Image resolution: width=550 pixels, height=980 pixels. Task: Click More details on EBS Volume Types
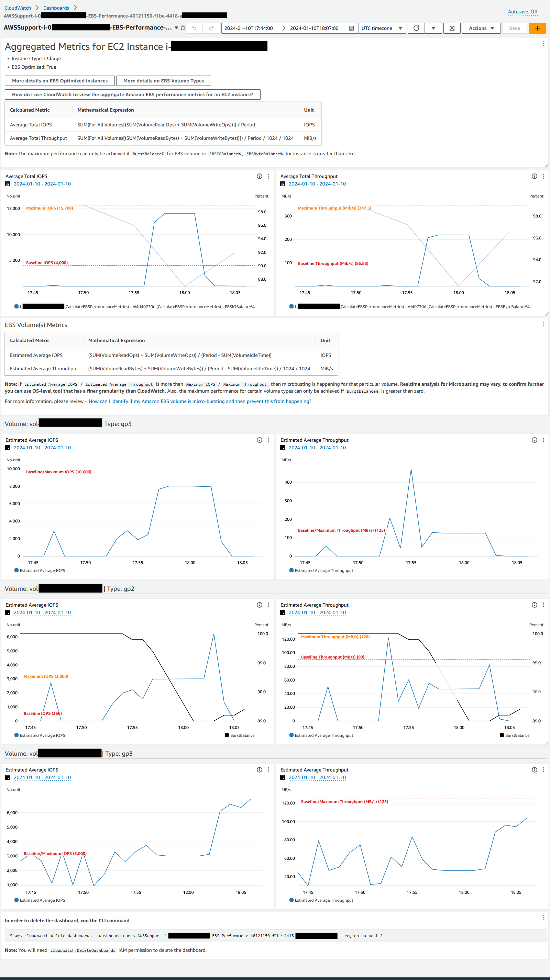click(x=164, y=81)
